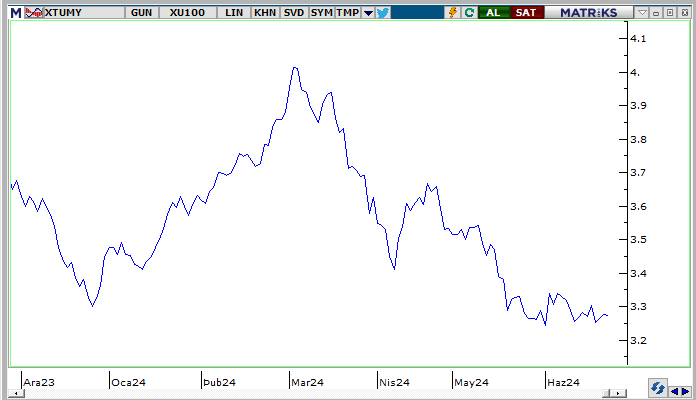696x400 pixels.
Task: Click the 3.7 price axis label
Action: click(x=638, y=173)
